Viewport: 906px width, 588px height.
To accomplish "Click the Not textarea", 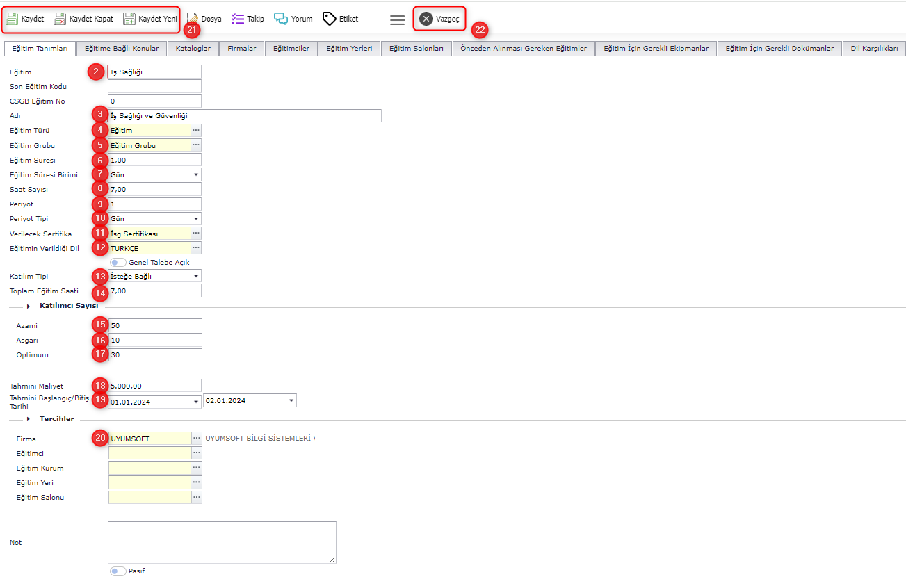I will click(x=222, y=542).
